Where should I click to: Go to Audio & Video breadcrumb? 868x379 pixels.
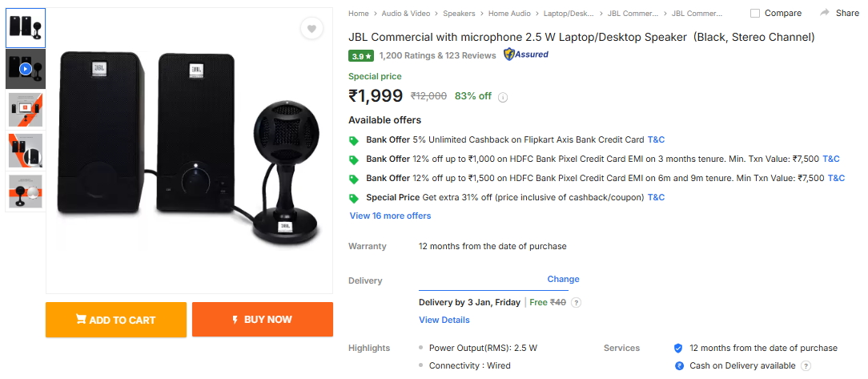(x=406, y=14)
